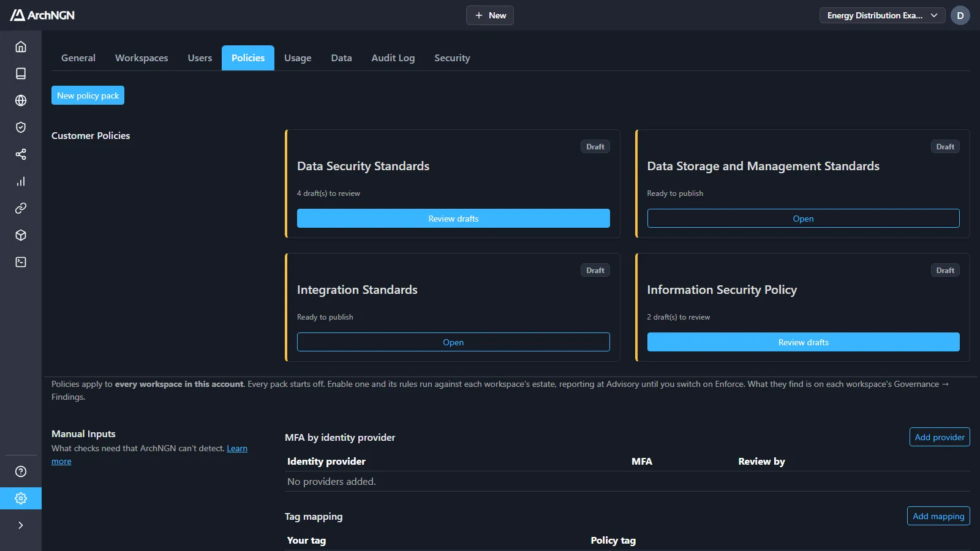Open the terminal console icon in sidebar
980x551 pixels.
[x=21, y=262]
